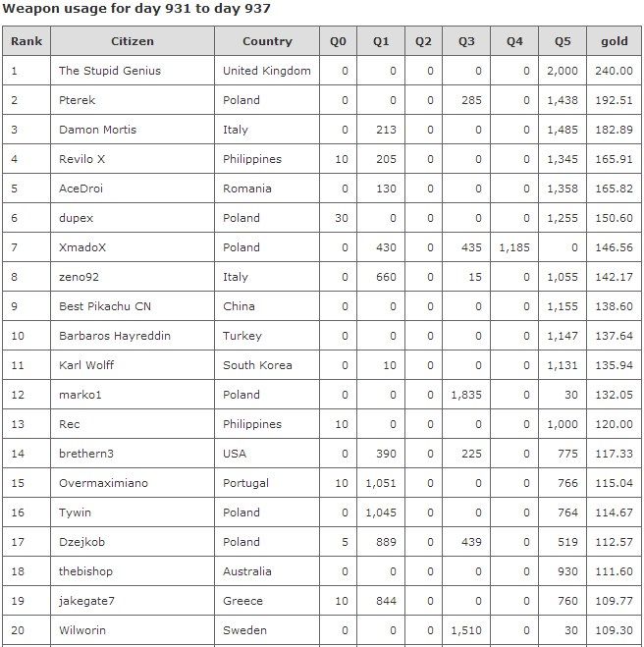The width and height of the screenshot is (644, 647).
Task: Click South Korea country cell
Action: click(257, 365)
